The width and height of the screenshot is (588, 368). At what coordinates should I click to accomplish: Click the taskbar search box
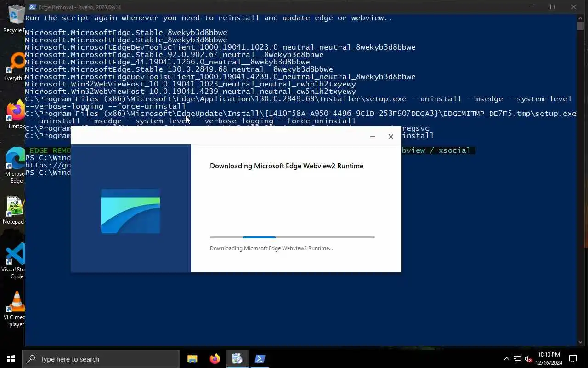coord(101,359)
